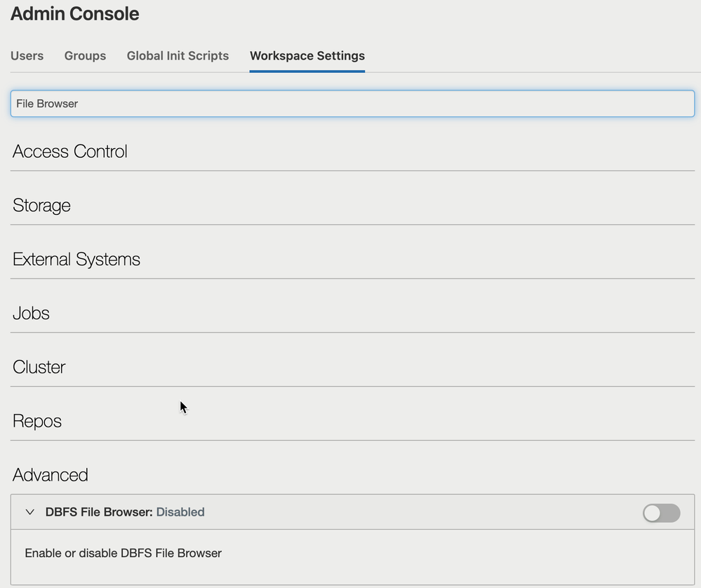
Task: Collapse the DBFS File Browser chevron
Action: coord(29,512)
